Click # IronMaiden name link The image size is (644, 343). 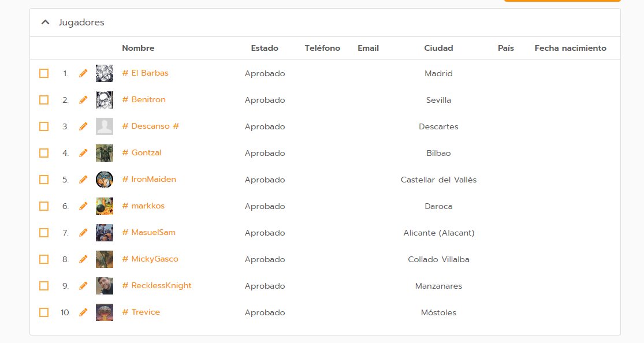click(149, 179)
